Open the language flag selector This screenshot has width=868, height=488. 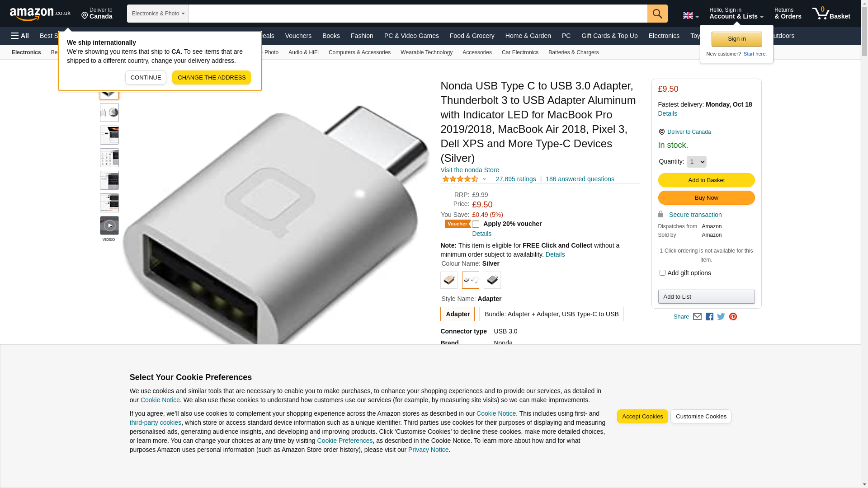pyautogui.click(x=691, y=15)
